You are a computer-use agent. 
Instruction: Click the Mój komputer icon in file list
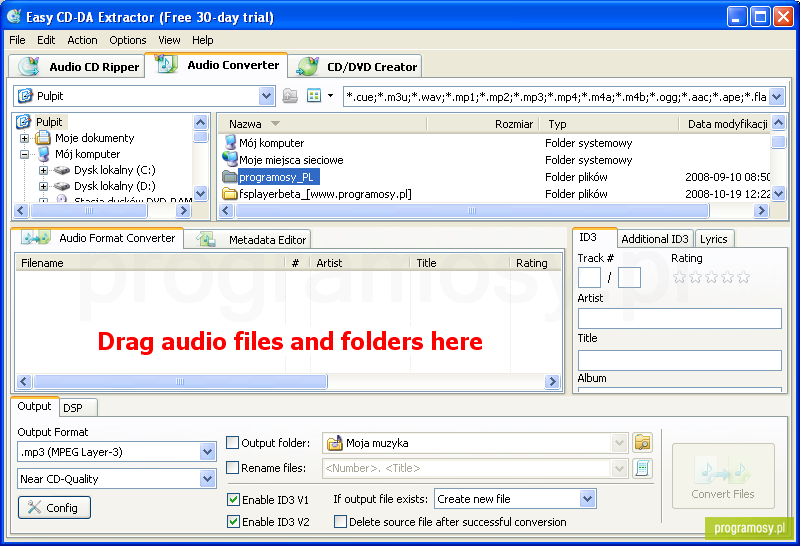pos(231,143)
